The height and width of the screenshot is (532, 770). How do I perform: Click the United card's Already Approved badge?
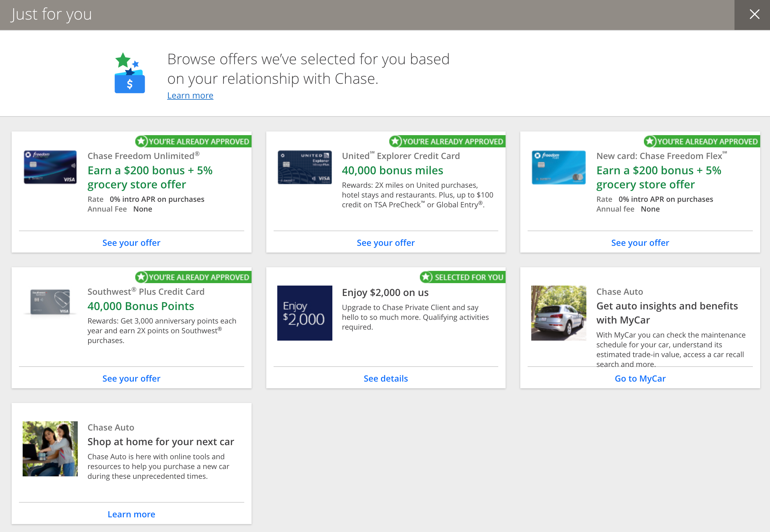click(447, 141)
